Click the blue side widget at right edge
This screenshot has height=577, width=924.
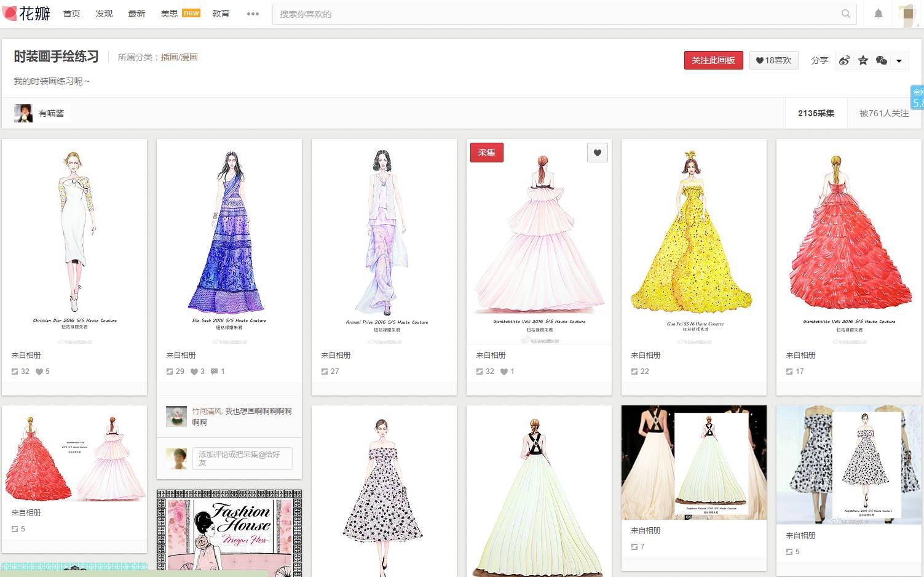click(917, 97)
